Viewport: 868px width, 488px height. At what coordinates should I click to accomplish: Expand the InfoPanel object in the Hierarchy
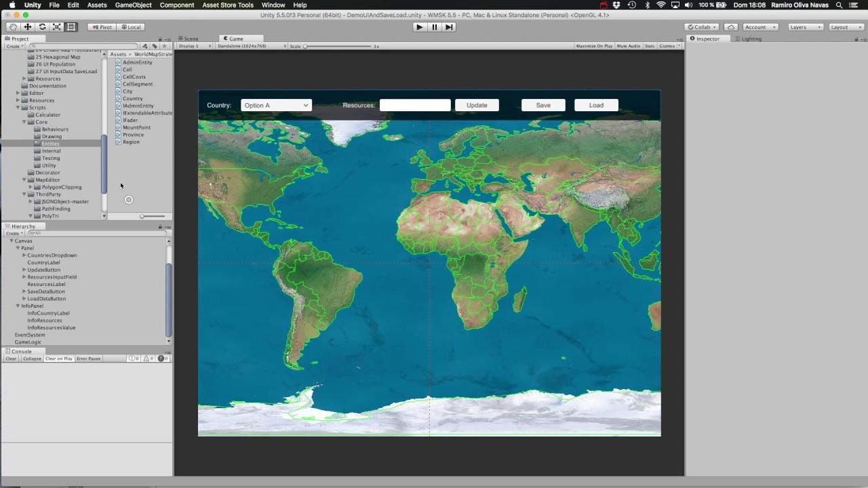coord(18,306)
